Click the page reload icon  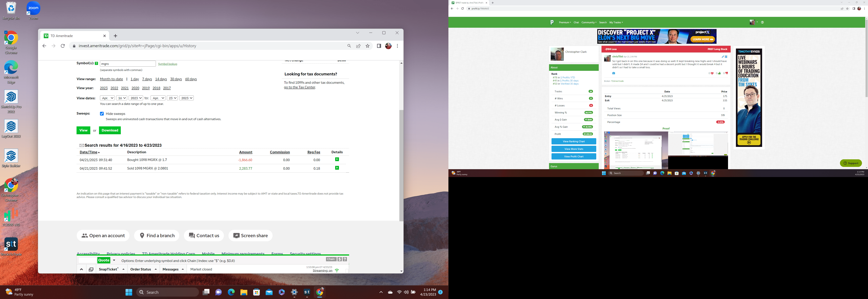click(63, 46)
